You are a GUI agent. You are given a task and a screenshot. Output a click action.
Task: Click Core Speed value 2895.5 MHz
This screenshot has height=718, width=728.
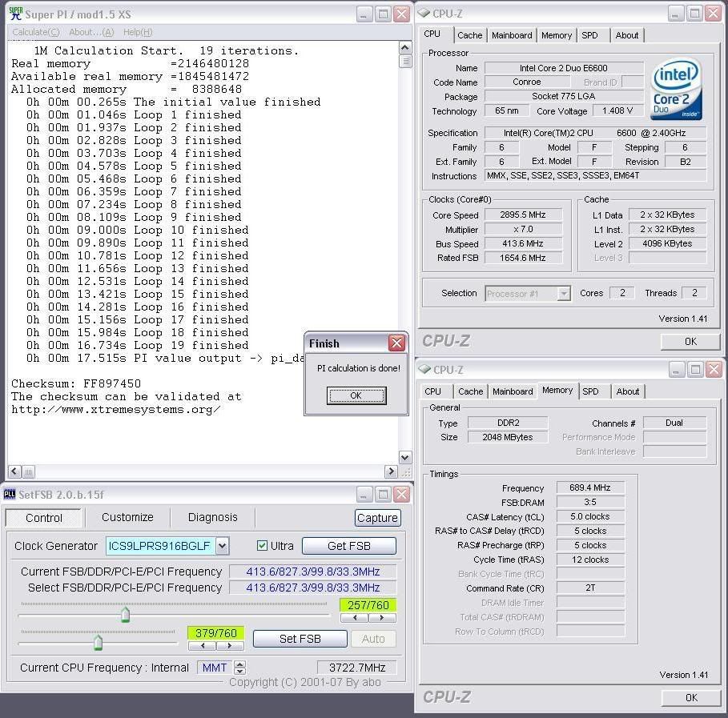[x=523, y=215]
